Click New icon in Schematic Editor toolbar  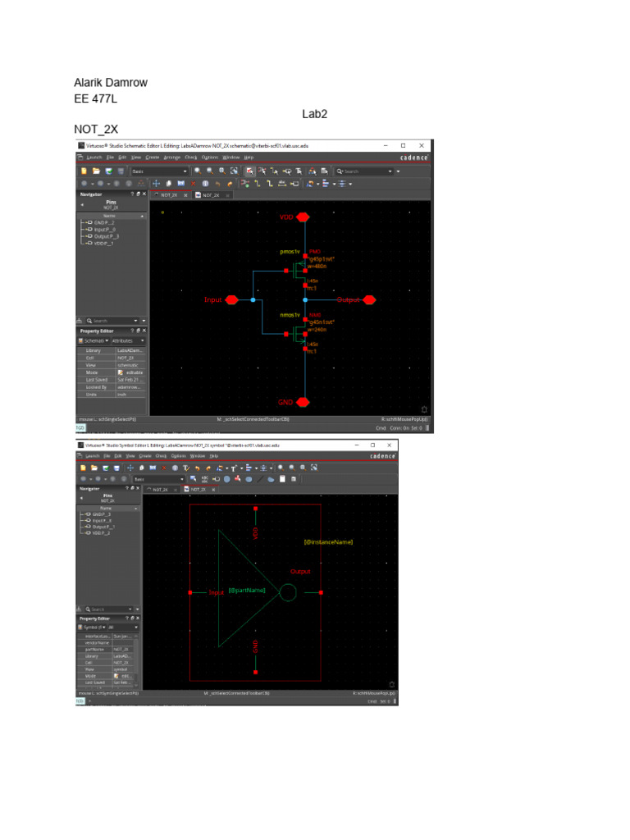tap(84, 171)
